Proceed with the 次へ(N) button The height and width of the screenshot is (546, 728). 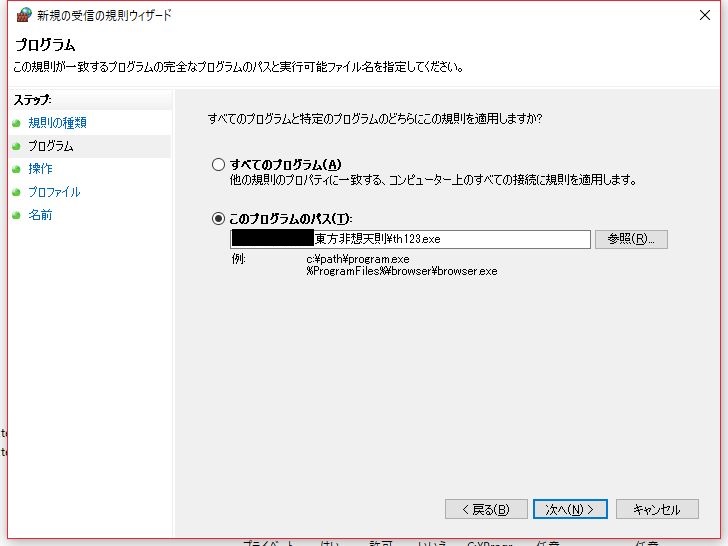(570, 509)
